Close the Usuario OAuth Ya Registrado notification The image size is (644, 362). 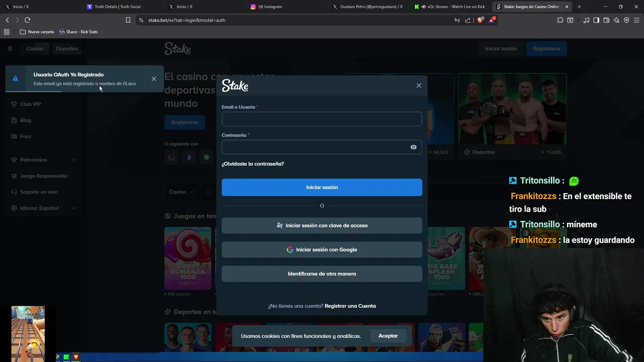click(154, 79)
